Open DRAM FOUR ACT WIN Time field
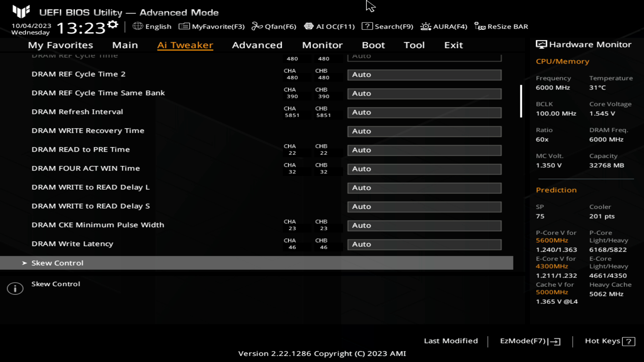This screenshot has width=644, height=362. 424,169
